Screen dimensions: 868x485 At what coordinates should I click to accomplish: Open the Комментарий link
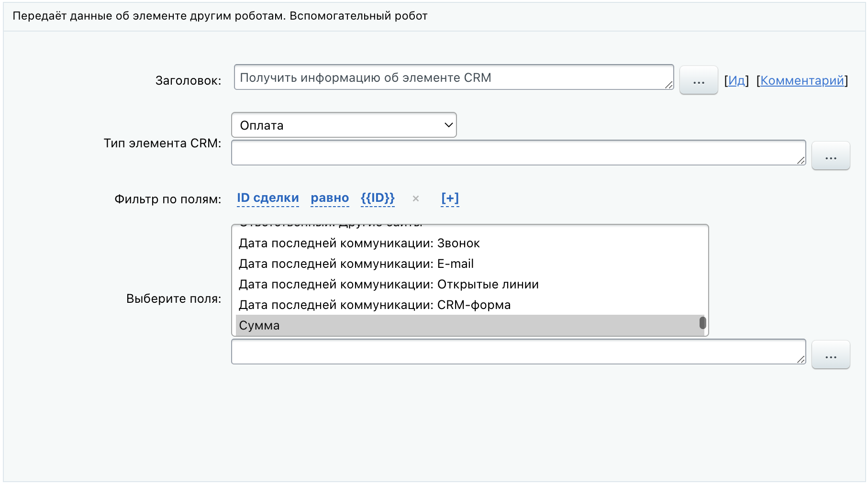(802, 80)
